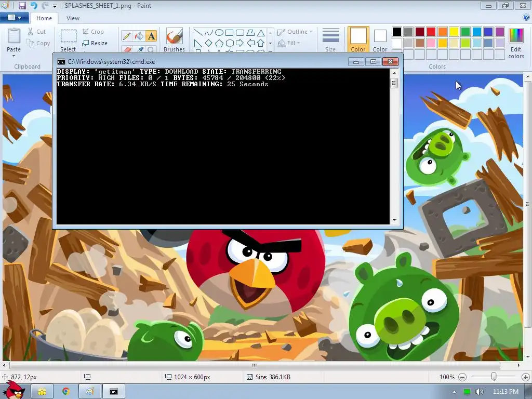Switch to the Home ribbon tab

44,18
